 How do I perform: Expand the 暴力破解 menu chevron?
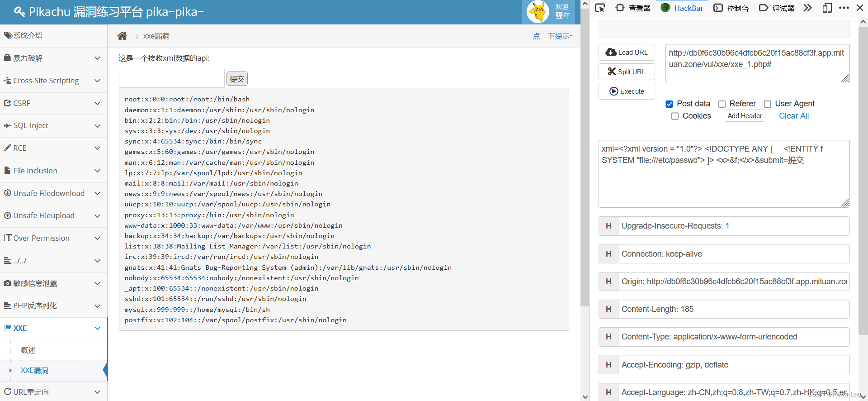97,58
